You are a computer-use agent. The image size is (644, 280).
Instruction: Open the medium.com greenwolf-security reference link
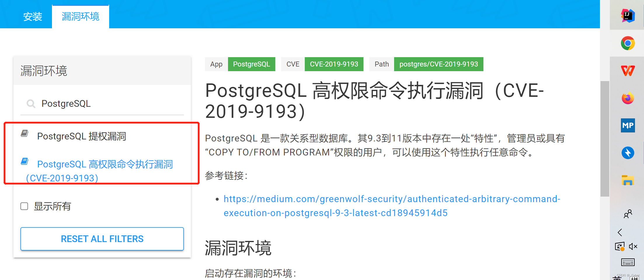[392, 206]
